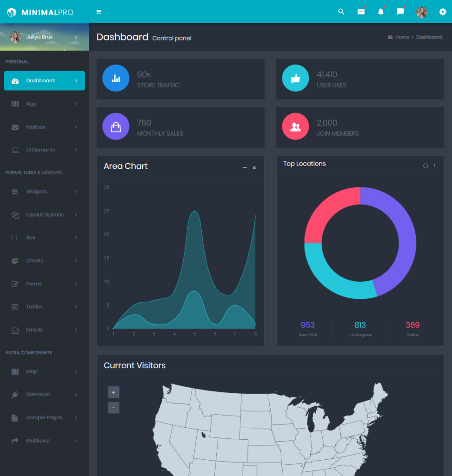Expand the Sample Pages menu chevron
This screenshot has height=476, width=452.
point(76,417)
